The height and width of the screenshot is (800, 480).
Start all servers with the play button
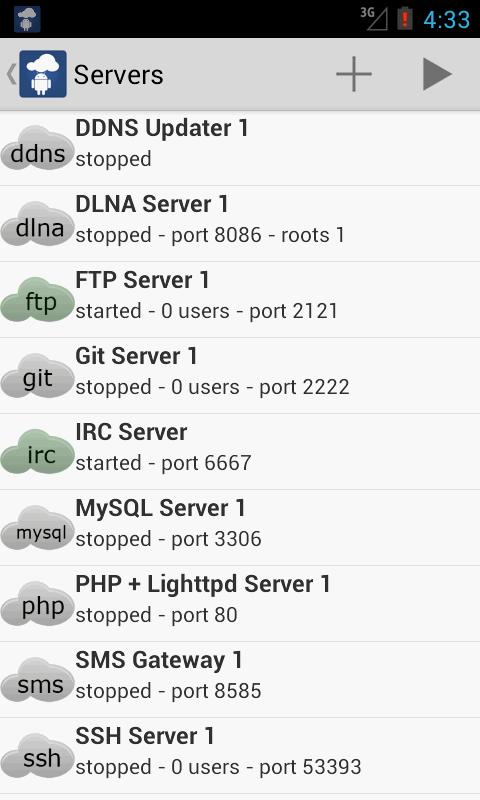tap(437, 74)
